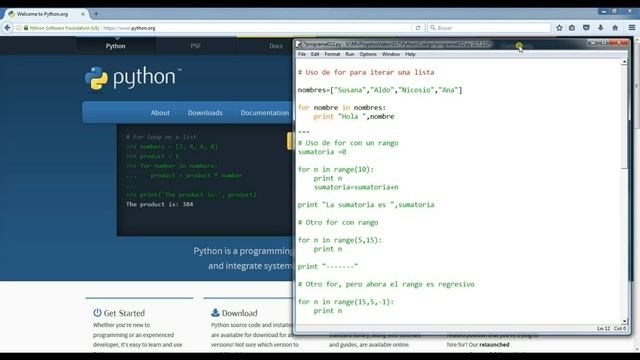Image resolution: width=640 pixels, height=360 pixels.
Task: Click the line 'for nombre in nombres:'
Action: (342, 108)
